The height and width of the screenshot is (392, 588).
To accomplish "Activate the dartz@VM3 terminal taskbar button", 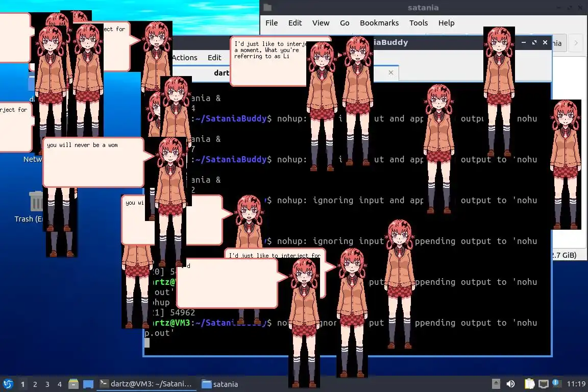I will pyautogui.click(x=146, y=384).
